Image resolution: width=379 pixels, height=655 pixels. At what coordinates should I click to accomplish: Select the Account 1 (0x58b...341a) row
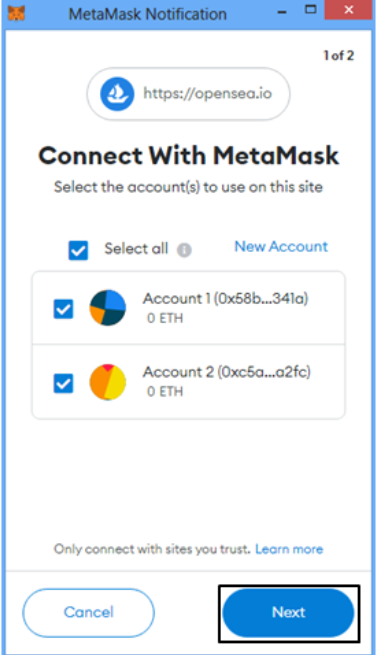188,308
